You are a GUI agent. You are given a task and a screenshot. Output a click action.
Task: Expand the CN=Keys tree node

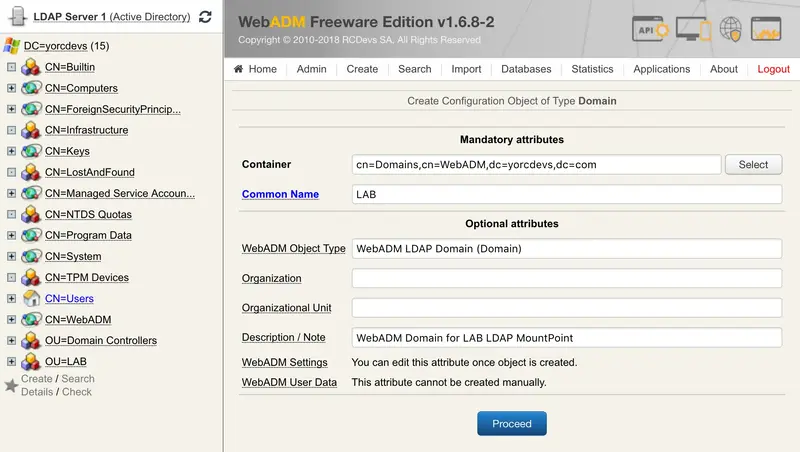point(11,151)
